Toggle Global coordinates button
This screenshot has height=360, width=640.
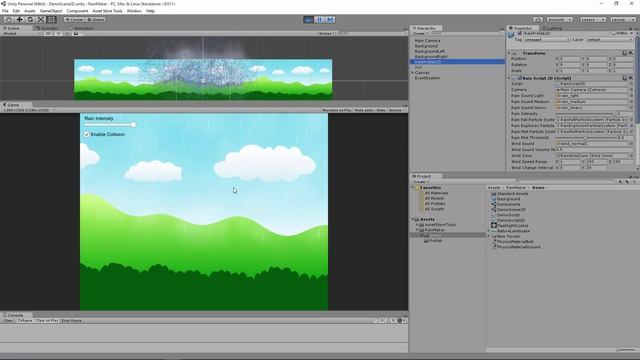point(96,20)
